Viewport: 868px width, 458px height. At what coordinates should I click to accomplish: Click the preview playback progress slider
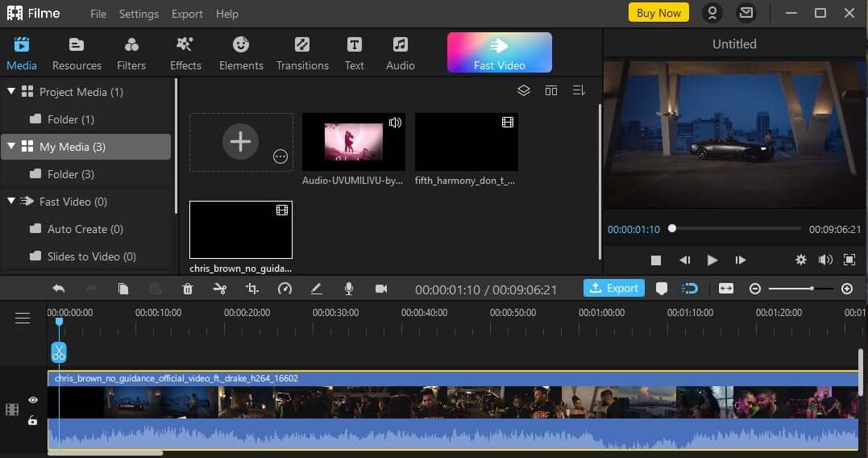tap(737, 228)
